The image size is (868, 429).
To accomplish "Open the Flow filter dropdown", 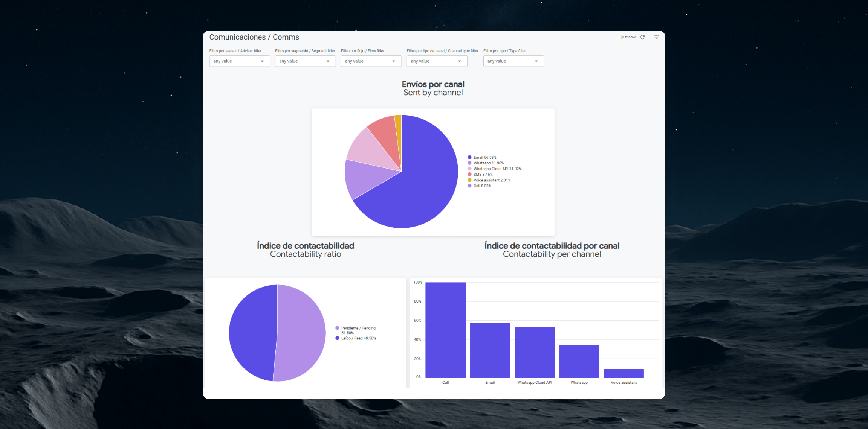I will click(371, 61).
